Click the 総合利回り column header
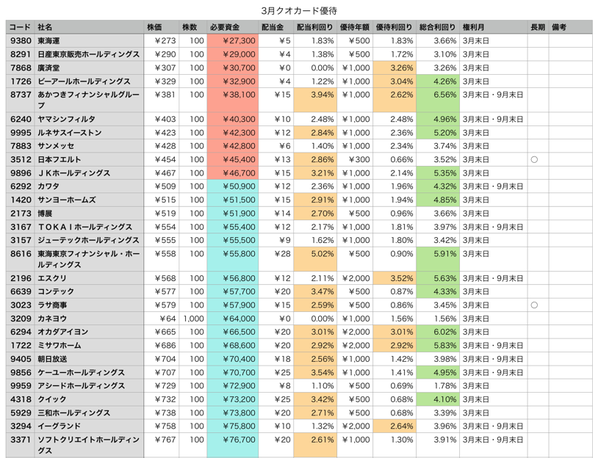598x458 pixels. click(x=437, y=27)
